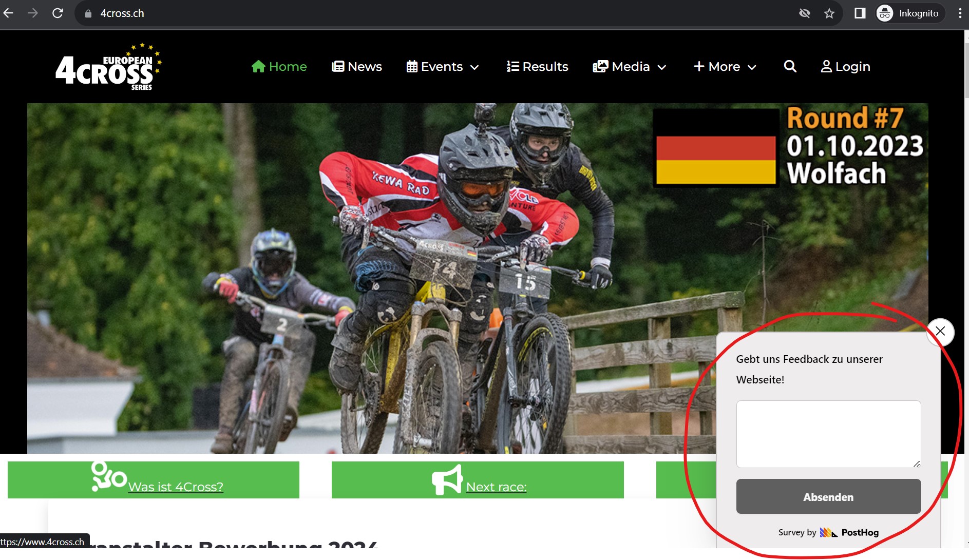The width and height of the screenshot is (969, 560).
Task: Close the feedback survey popup
Action: [x=940, y=332]
